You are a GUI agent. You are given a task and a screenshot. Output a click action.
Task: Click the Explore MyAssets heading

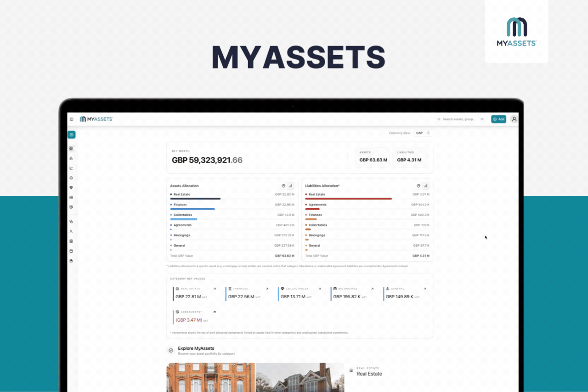click(x=196, y=348)
